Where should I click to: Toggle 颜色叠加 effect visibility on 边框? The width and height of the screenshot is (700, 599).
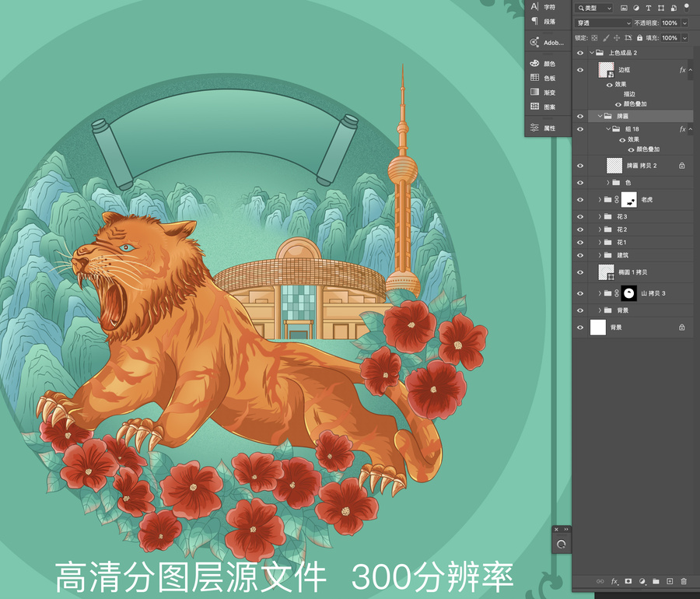click(x=618, y=104)
